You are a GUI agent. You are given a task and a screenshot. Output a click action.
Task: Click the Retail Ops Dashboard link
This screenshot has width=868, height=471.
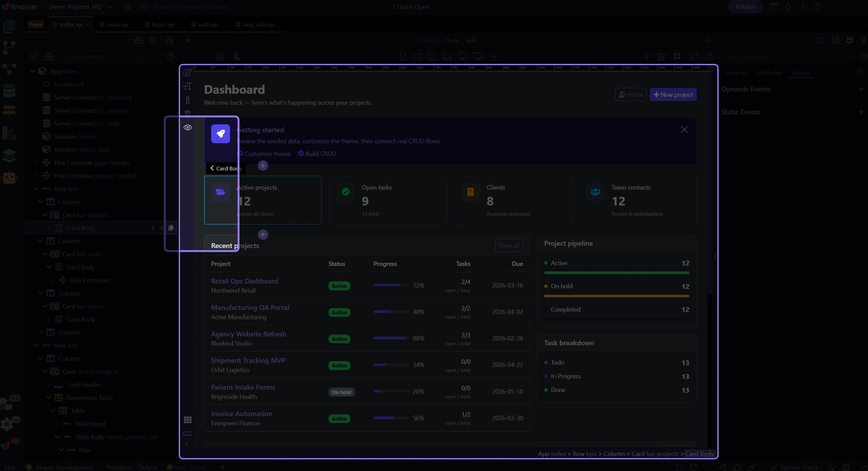click(245, 281)
